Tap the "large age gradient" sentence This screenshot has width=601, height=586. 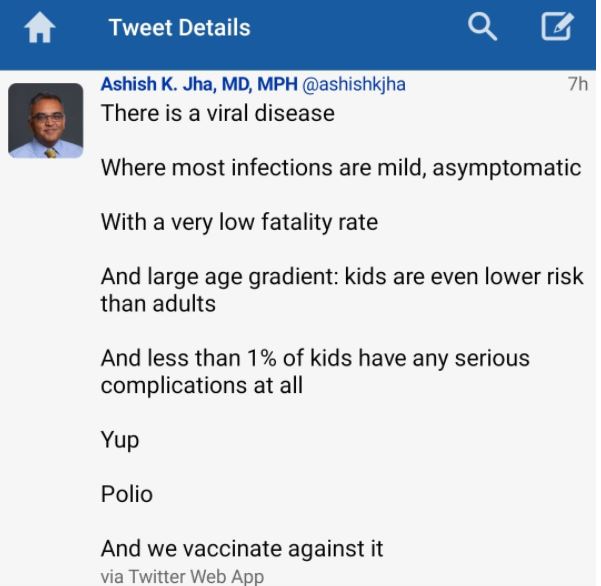point(342,276)
